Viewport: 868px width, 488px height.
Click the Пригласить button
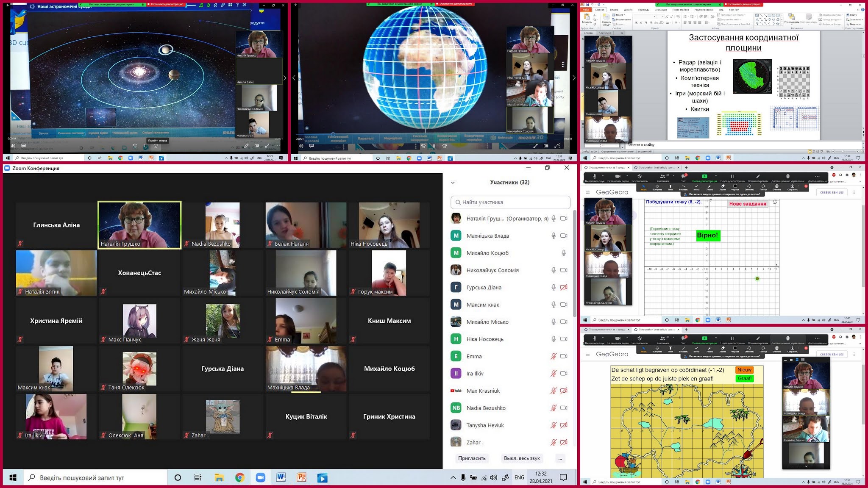click(472, 458)
